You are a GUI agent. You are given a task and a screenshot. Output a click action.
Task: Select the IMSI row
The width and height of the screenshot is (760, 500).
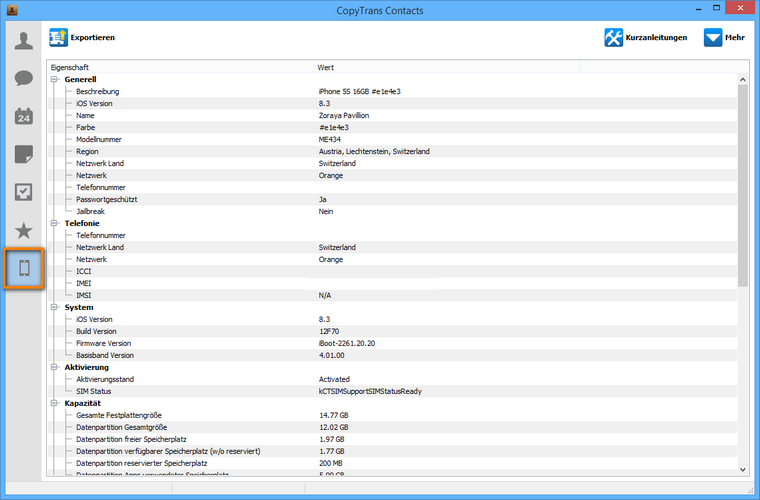[393, 295]
